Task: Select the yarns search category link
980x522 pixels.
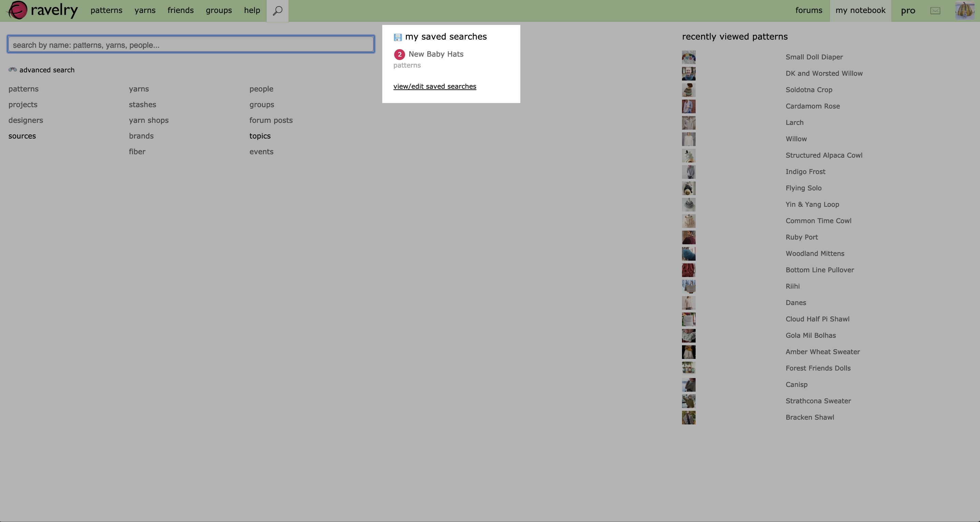Action: (x=139, y=89)
